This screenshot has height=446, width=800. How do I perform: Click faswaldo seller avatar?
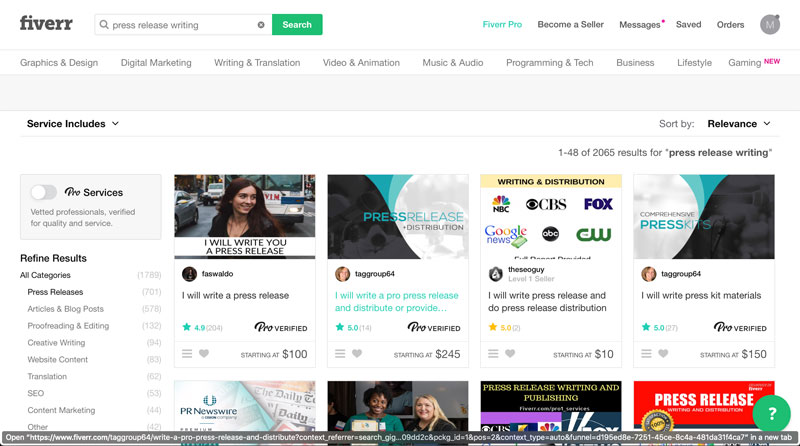pos(189,274)
